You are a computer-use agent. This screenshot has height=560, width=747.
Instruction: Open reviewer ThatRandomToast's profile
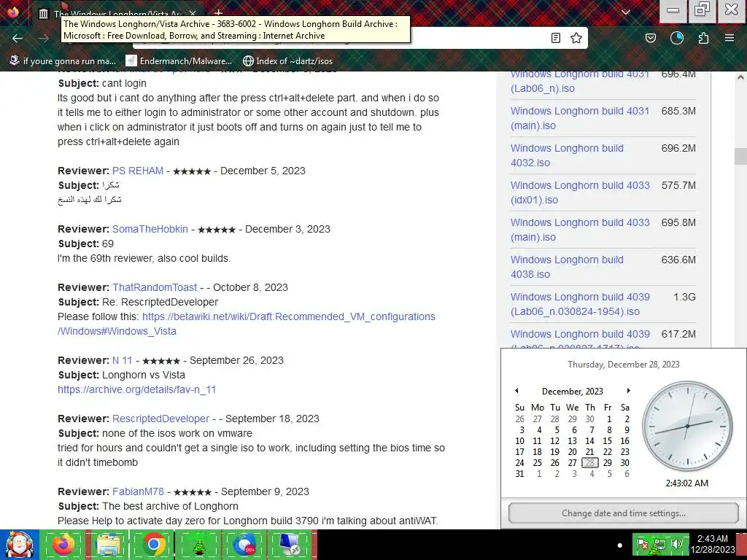pos(155,287)
